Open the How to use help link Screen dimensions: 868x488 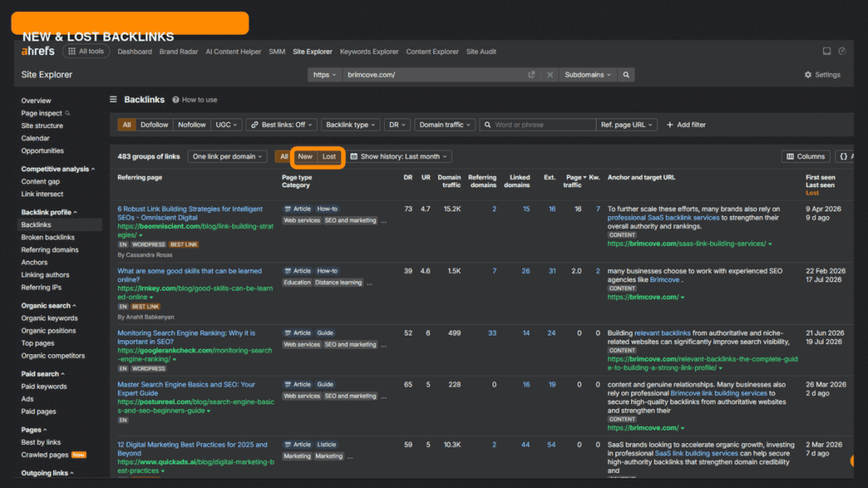(195, 100)
